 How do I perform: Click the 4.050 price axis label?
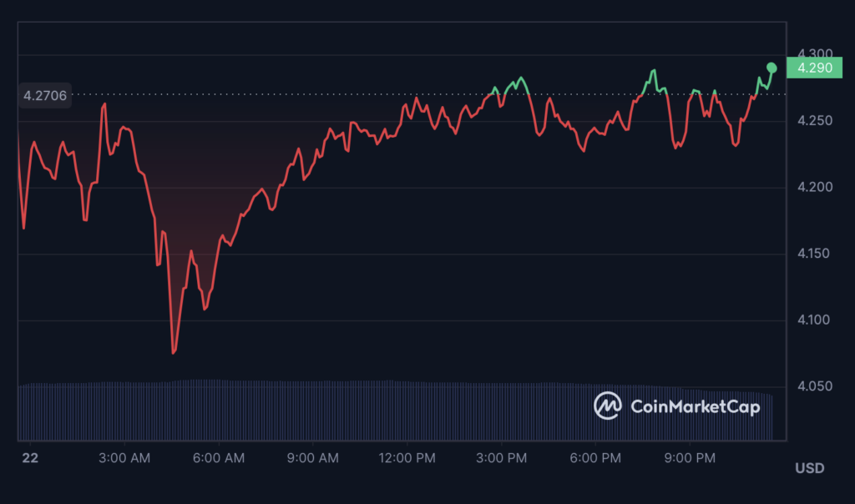pyautogui.click(x=815, y=386)
